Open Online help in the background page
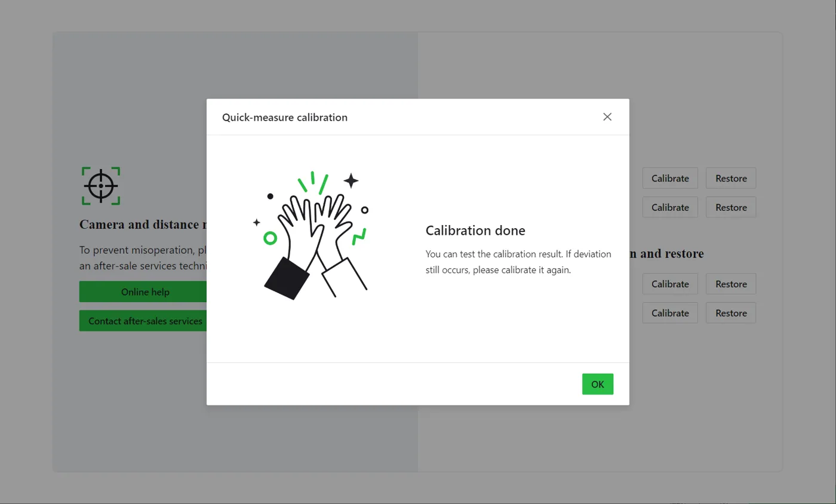The image size is (836, 504). click(x=143, y=292)
